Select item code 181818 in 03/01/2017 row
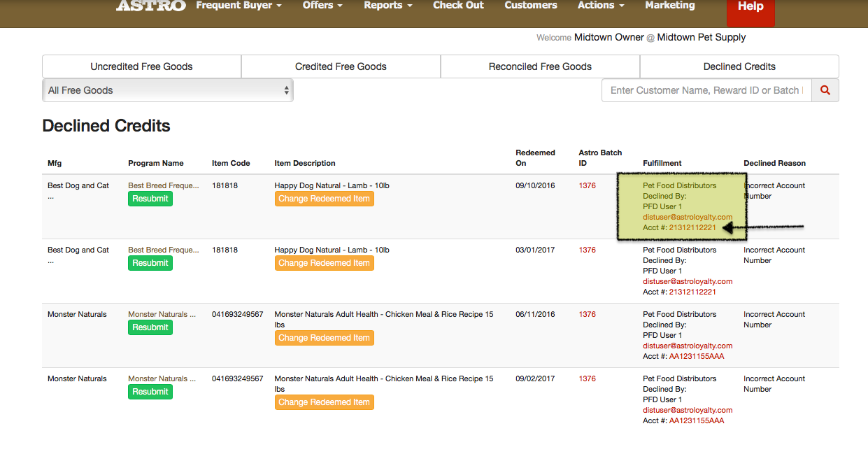Image resolution: width=868 pixels, height=461 pixels. [225, 250]
